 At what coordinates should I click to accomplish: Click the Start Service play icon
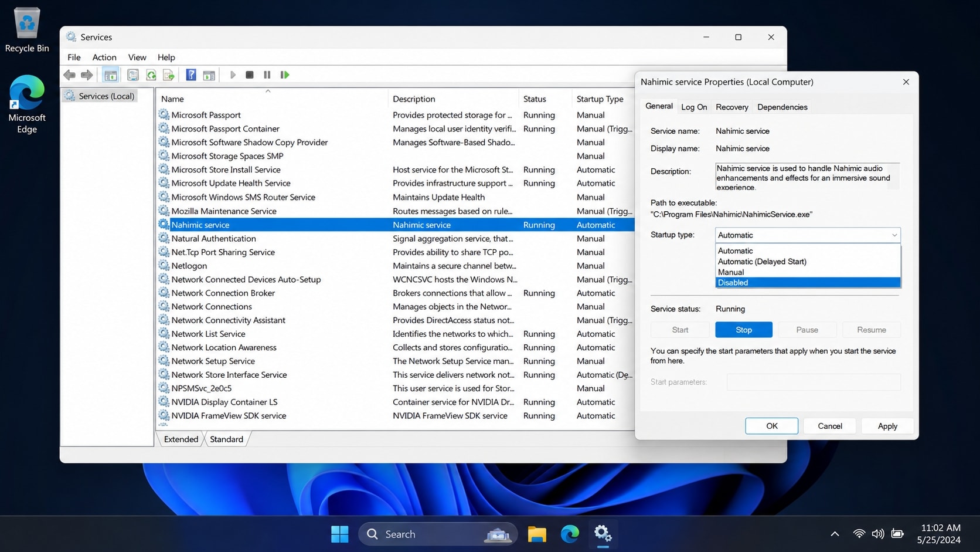[233, 74]
